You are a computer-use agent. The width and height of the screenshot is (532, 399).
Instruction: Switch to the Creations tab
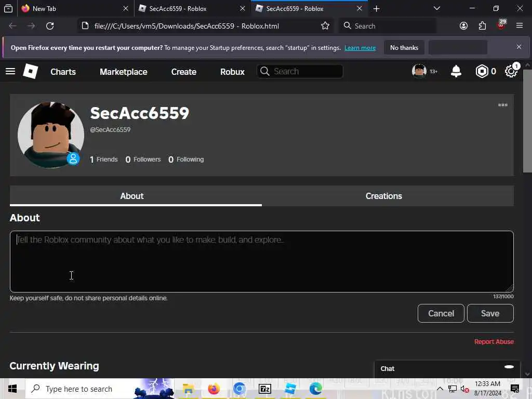[x=388, y=196]
